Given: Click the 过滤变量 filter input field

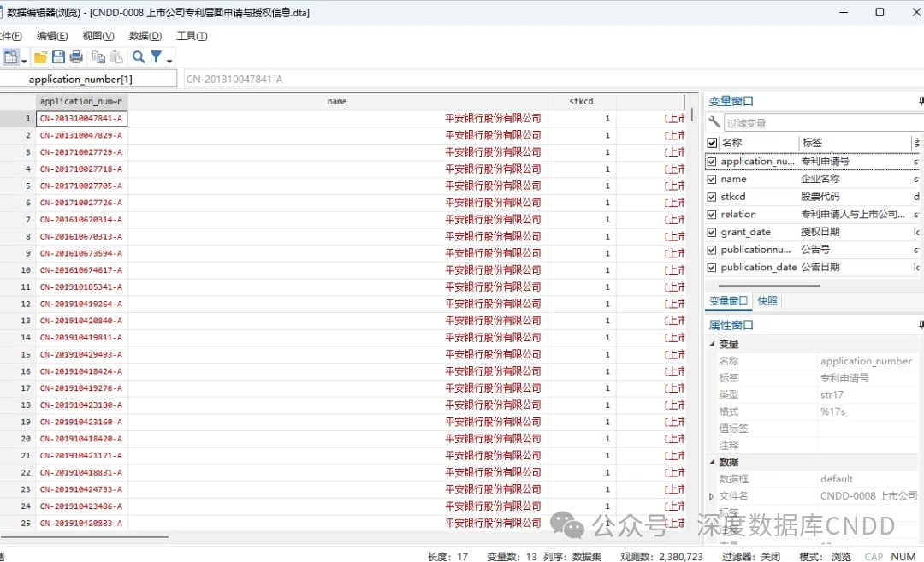Looking at the screenshot, I should click(x=817, y=123).
